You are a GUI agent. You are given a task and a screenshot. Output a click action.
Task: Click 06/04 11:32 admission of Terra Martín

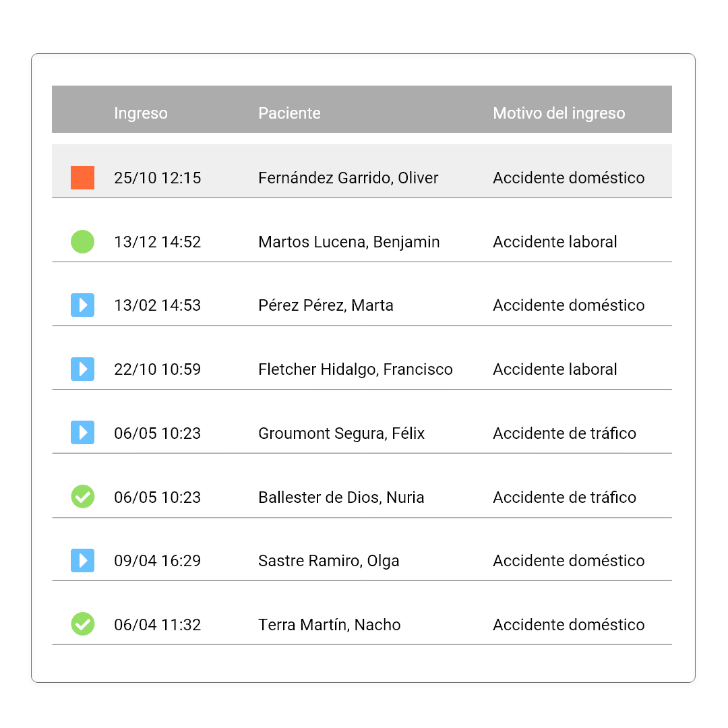tap(157, 625)
